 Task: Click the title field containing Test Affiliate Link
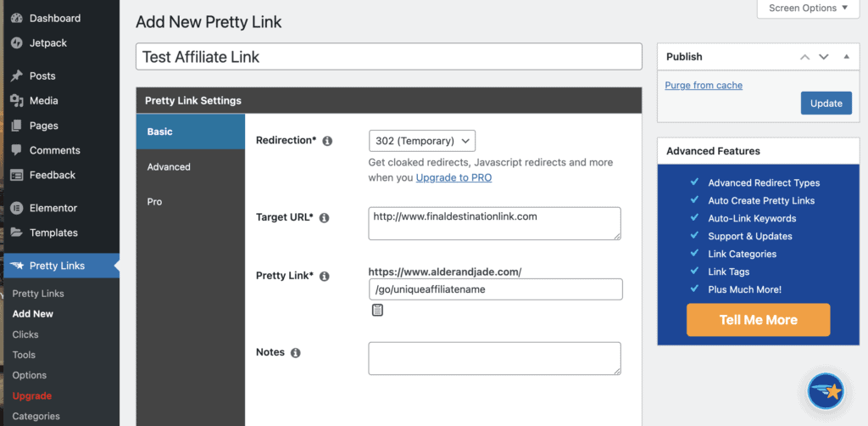[x=389, y=57]
